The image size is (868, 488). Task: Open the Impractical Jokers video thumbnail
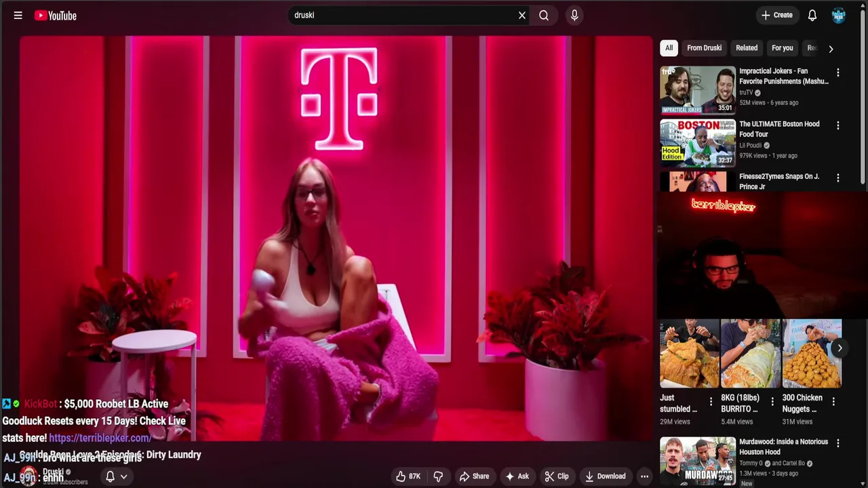coord(698,89)
